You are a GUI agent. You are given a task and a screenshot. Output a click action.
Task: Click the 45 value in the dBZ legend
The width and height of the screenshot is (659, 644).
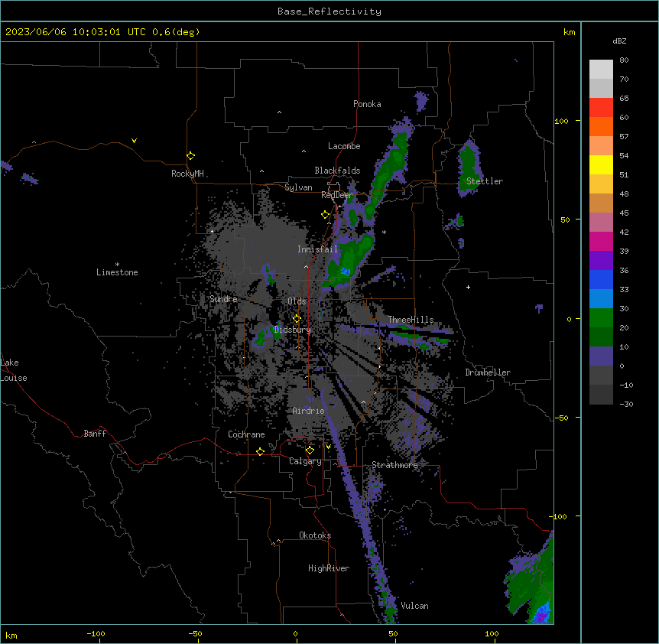pyautogui.click(x=624, y=213)
